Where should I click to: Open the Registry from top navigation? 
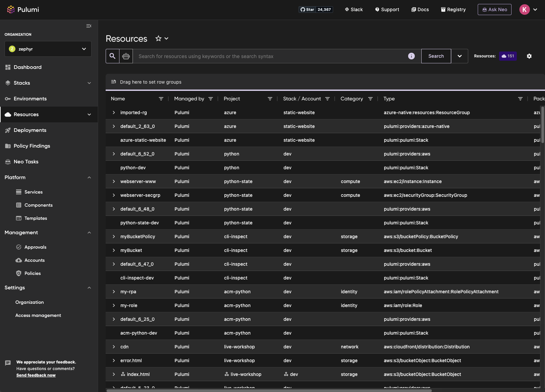point(453,10)
